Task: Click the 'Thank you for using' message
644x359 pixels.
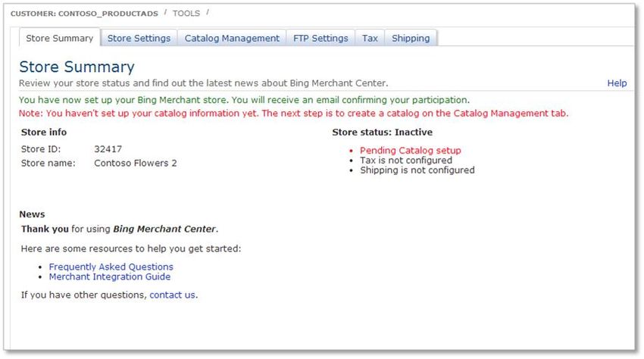Action: pyautogui.click(x=120, y=229)
